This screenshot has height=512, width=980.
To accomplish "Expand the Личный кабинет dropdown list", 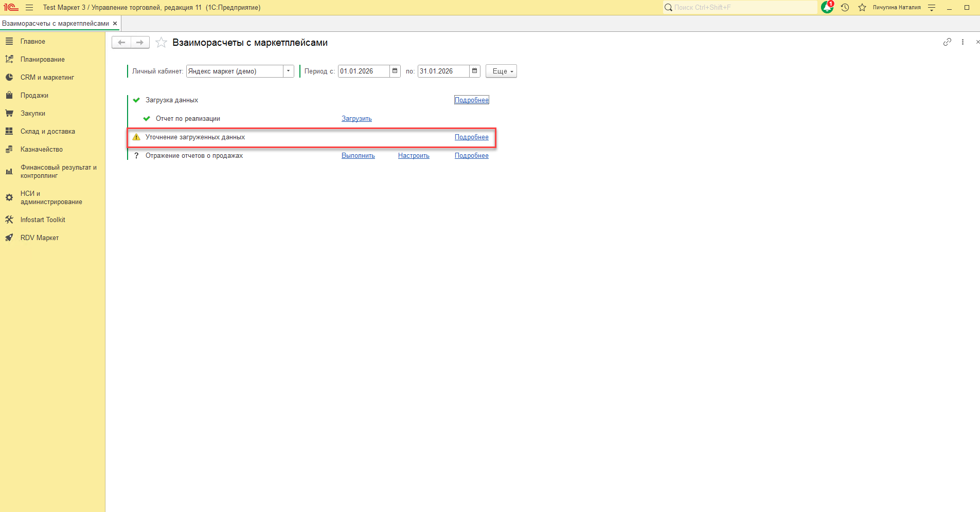I will coord(289,71).
